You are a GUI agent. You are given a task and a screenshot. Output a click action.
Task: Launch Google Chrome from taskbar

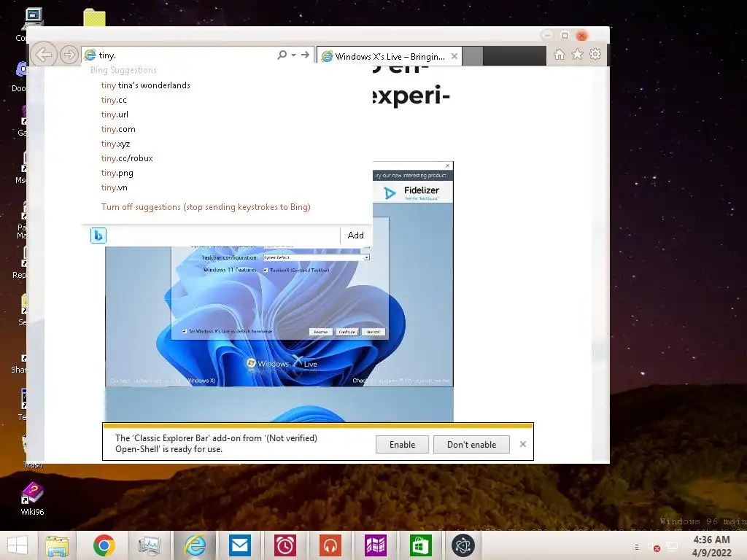(x=104, y=545)
